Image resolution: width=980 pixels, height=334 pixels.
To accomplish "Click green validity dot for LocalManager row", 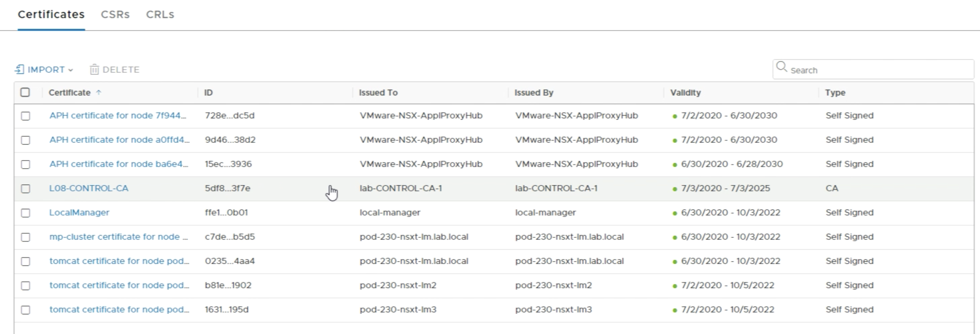I will 675,213.
